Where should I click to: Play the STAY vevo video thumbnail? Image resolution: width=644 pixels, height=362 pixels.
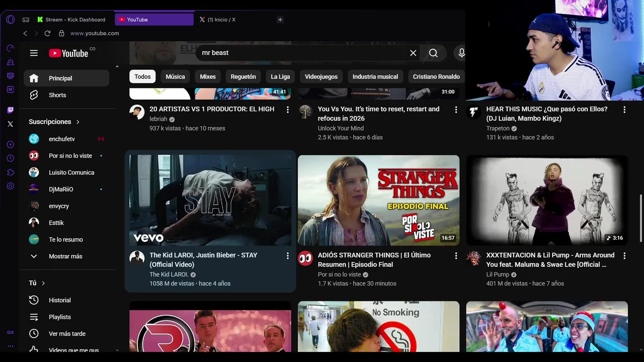pos(210,200)
